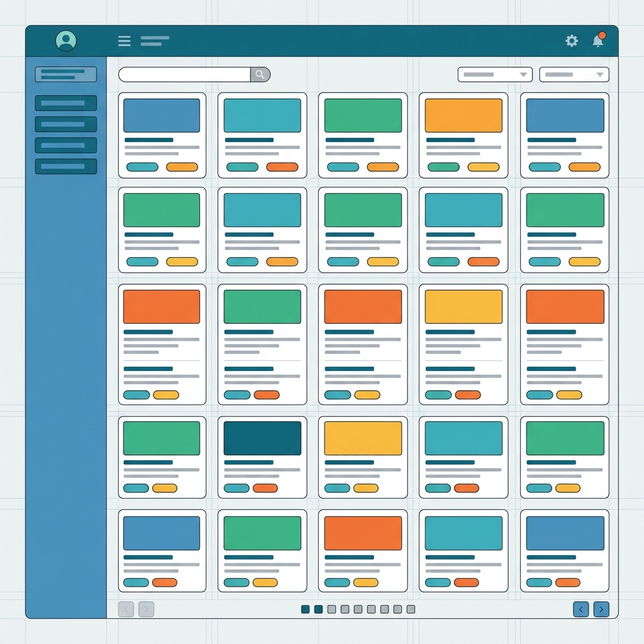Select the fourth sidebar navigation item
This screenshot has height=644, width=644.
(x=65, y=145)
